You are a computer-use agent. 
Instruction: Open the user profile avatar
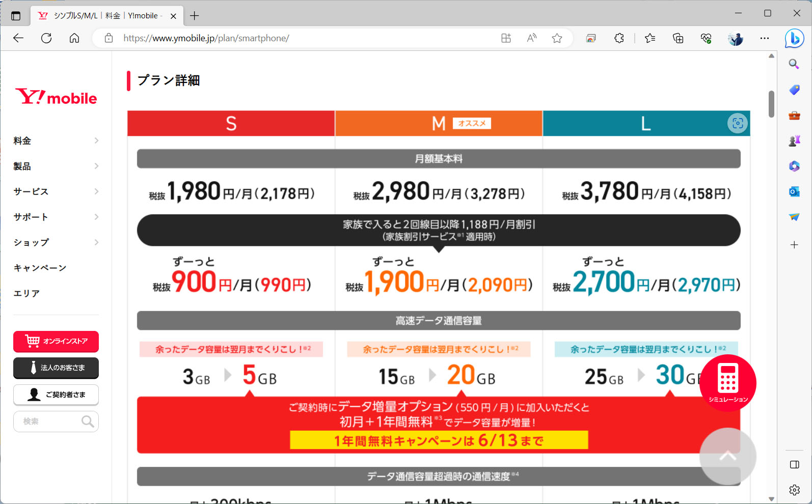pyautogui.click(x=735, y=38)
